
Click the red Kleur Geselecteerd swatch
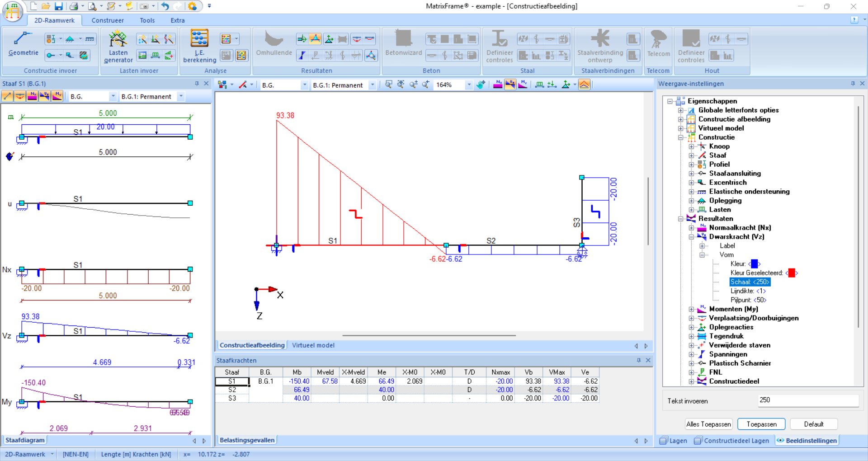(x=792, y=273)
